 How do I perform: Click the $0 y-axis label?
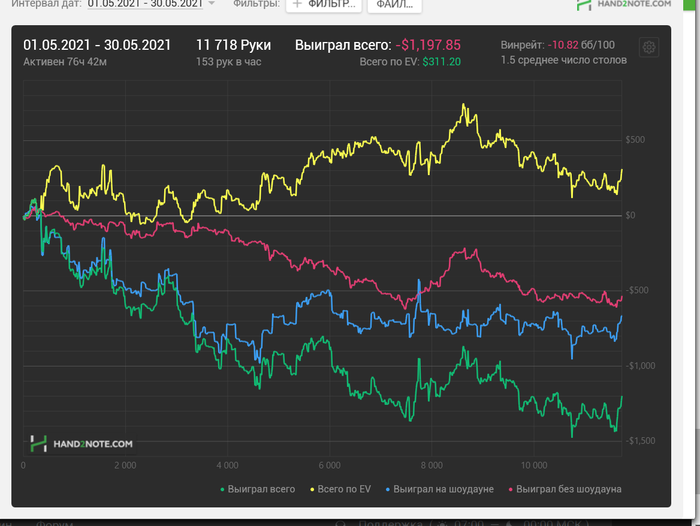point(630,215)
